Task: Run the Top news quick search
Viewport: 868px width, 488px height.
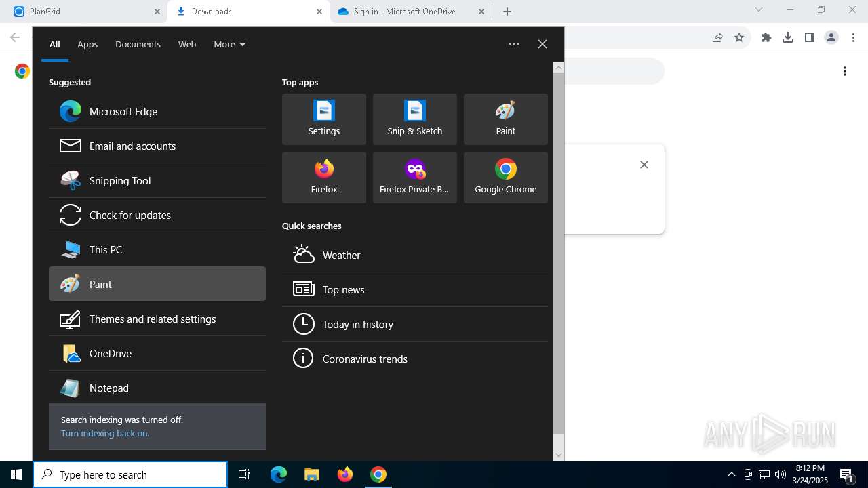Action: [x=415, y=290]
